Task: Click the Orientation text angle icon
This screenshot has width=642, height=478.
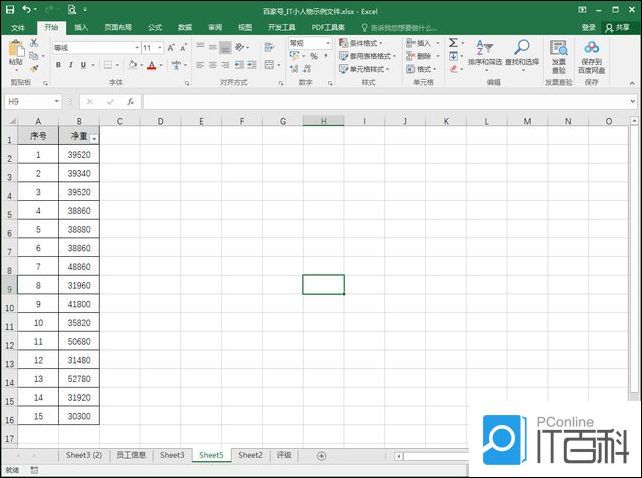Action: click(x=240, y=47)
